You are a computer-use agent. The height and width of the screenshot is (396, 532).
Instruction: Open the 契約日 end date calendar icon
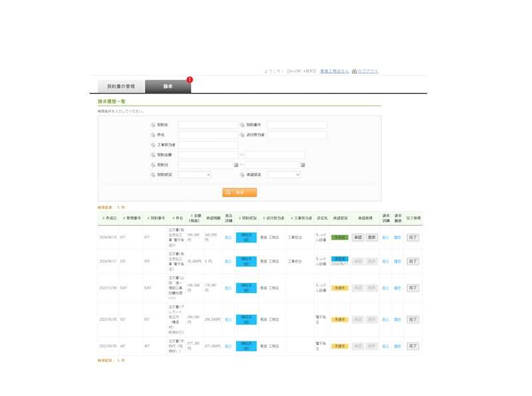tap(303, 165)
